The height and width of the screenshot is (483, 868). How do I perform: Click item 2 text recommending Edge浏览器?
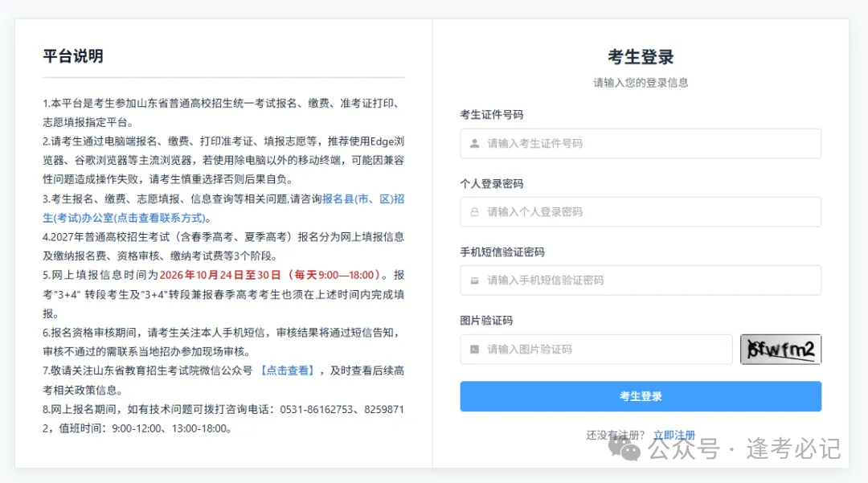click(x=223, y=161)
